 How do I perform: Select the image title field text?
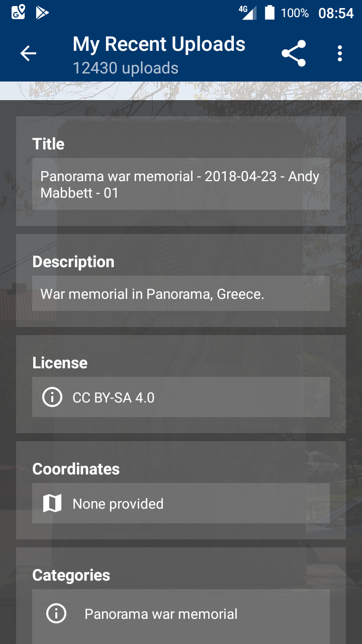pyautogui.click(x=180, y=184)
